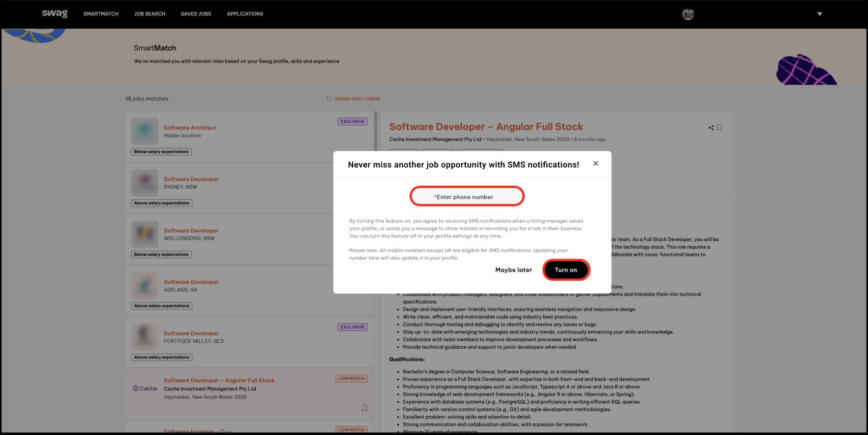
Task: Click the Swag logo in header
Action: [54, 14]
